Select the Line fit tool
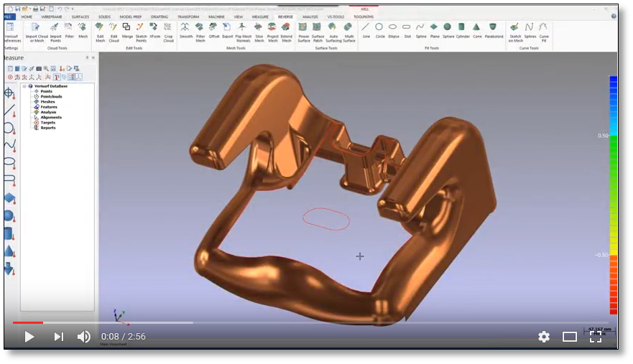 click(366, 31)
